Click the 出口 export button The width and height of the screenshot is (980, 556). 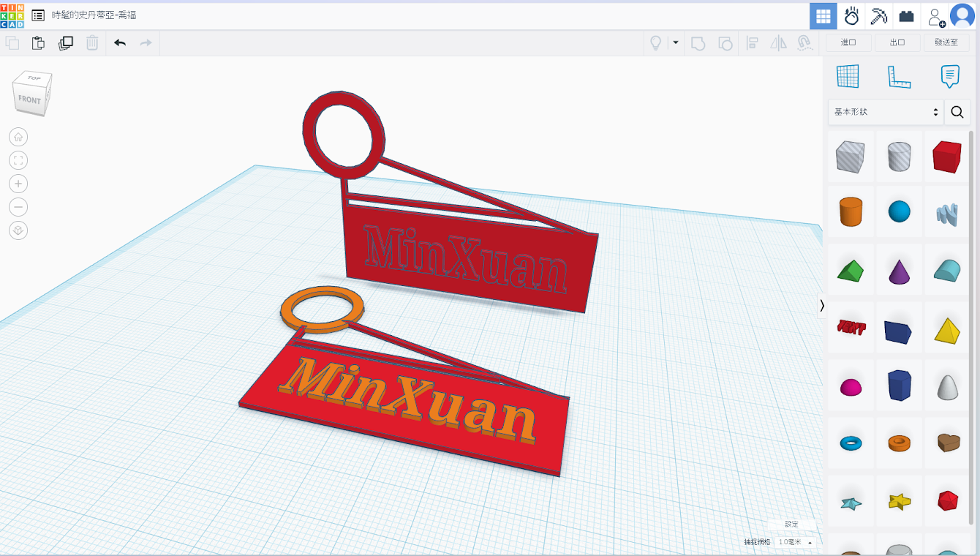click(x=897, y=43)
